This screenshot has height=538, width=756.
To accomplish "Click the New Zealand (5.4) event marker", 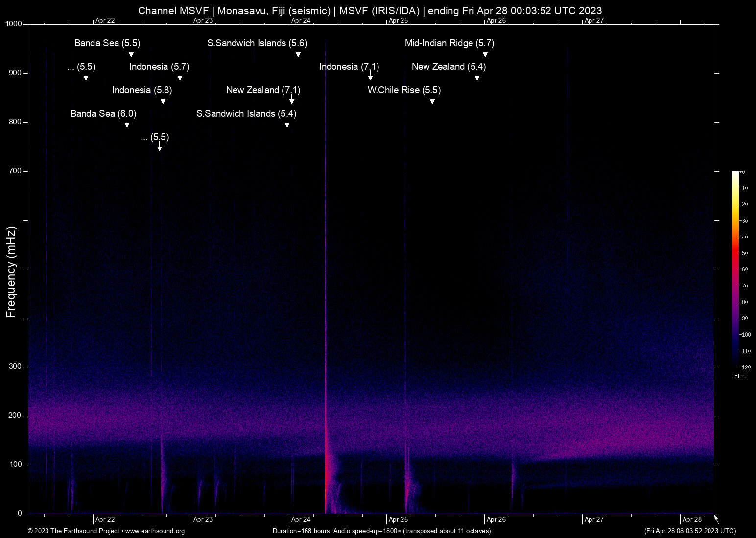I will pyautogui.click(x=477, y=76).
